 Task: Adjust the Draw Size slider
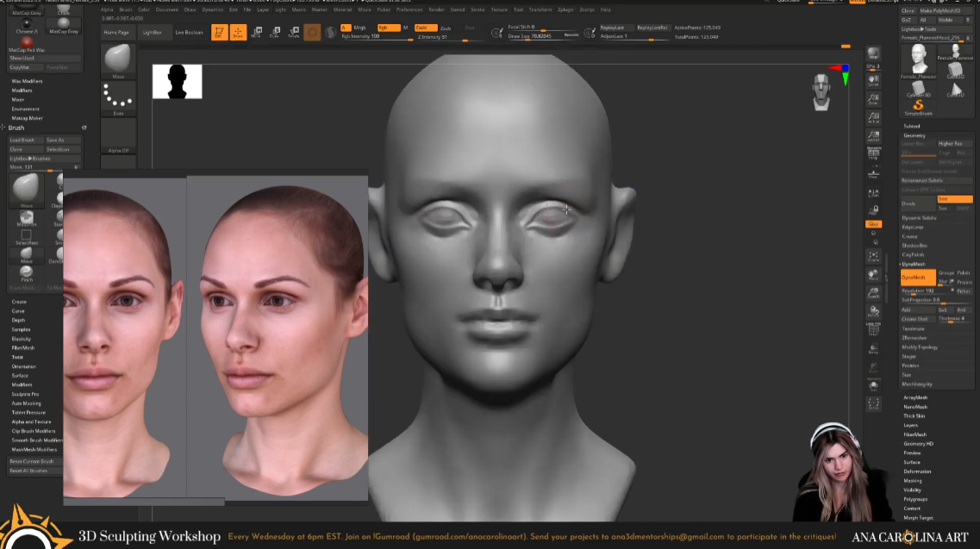pyautogui.click(x=543, y=36)
